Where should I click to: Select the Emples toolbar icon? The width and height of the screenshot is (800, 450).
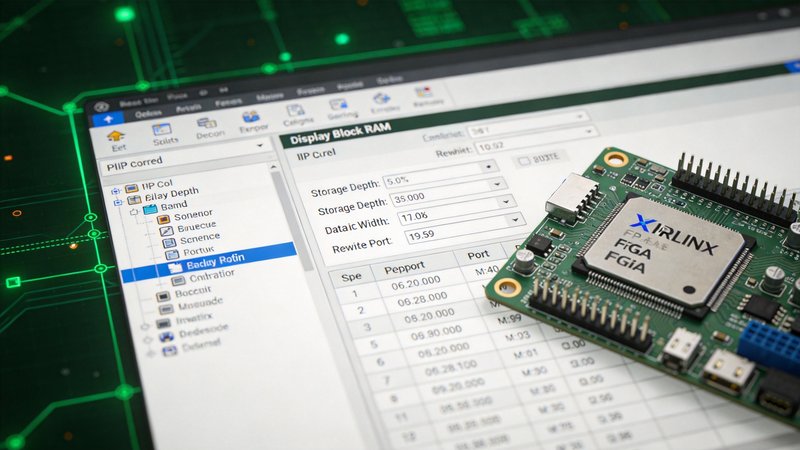click(381, 98)
